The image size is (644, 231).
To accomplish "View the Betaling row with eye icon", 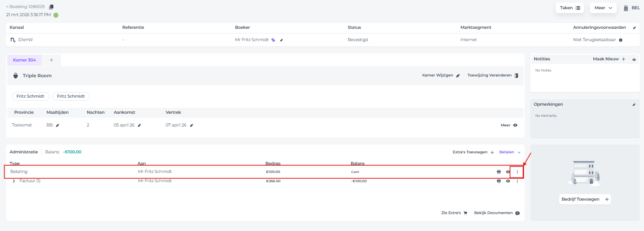I will 508,172.
